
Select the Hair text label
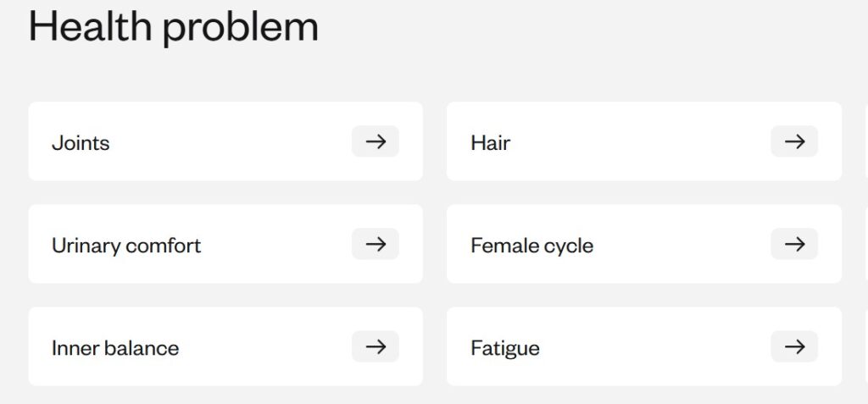(x=490, y=143)
